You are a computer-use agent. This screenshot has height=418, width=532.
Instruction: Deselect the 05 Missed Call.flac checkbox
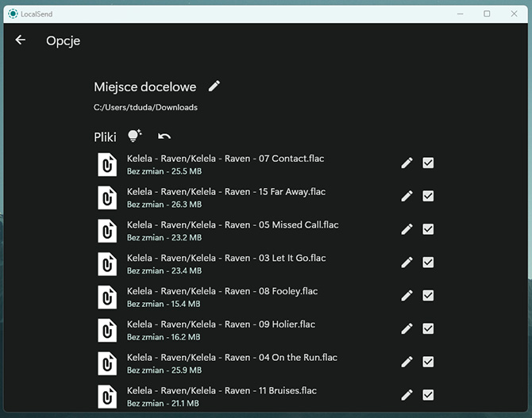pos(428,229)
